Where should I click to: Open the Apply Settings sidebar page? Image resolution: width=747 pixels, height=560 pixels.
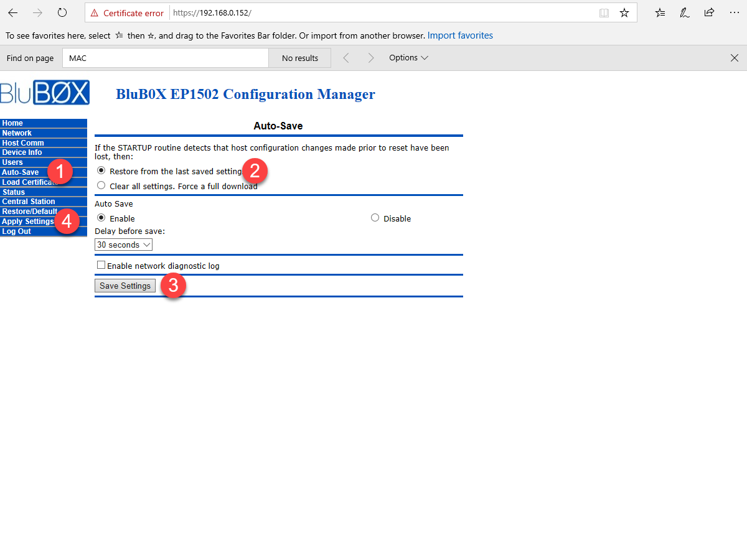(x=27, y=221)
